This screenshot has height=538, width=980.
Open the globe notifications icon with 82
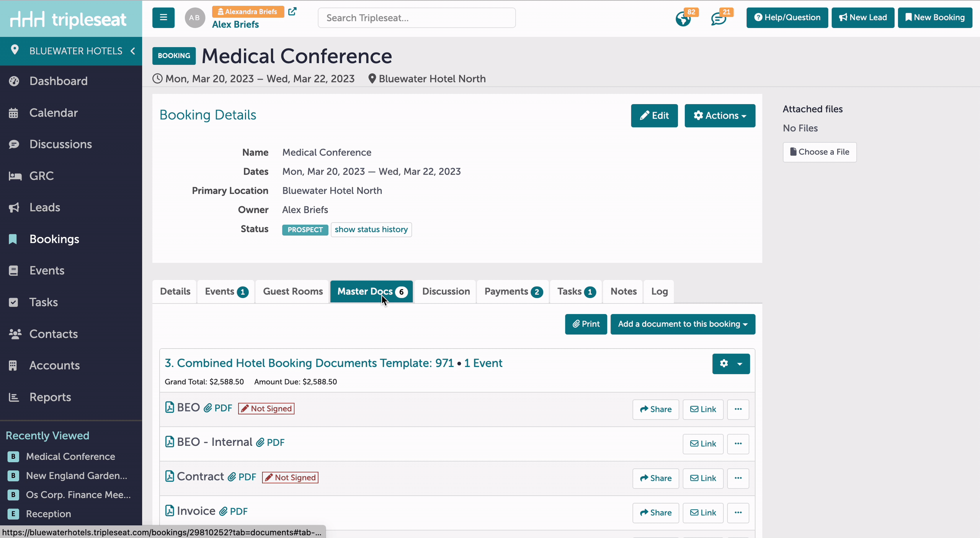(683, 18)
